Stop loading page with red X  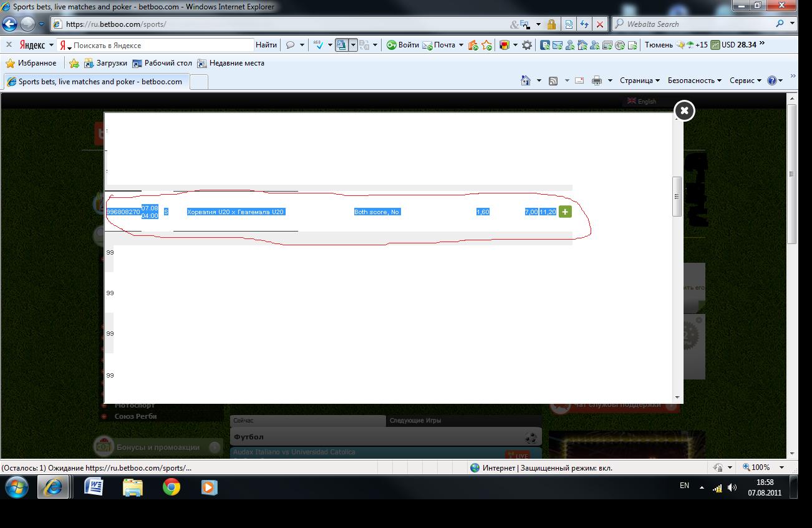point(600,24)
